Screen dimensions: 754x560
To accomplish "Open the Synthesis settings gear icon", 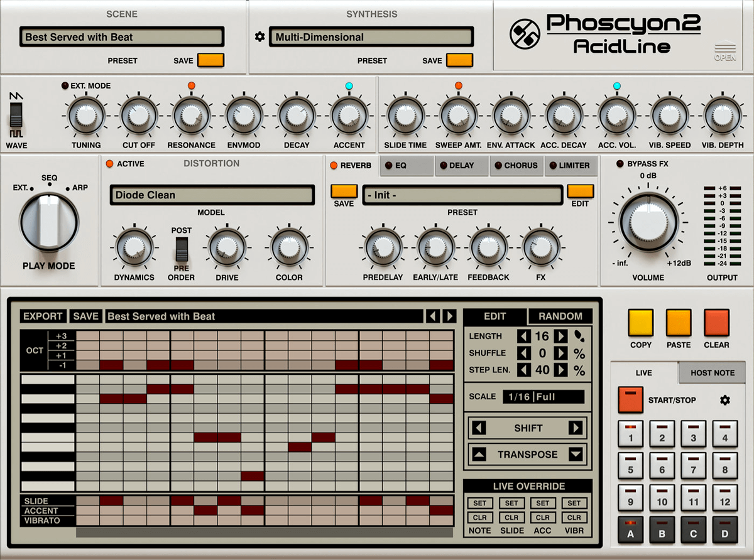I will (260, 37).
